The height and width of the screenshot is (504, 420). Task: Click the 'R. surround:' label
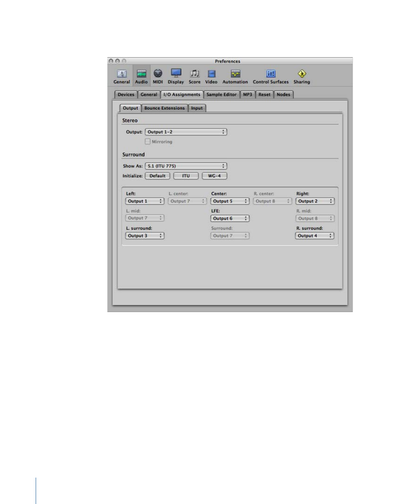coord(309,228)
